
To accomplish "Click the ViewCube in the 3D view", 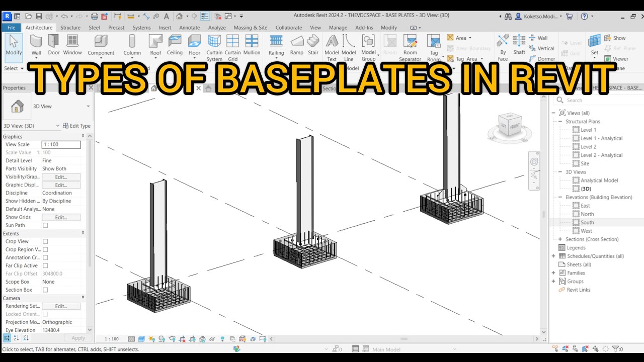I will click(x=509, y=124).
